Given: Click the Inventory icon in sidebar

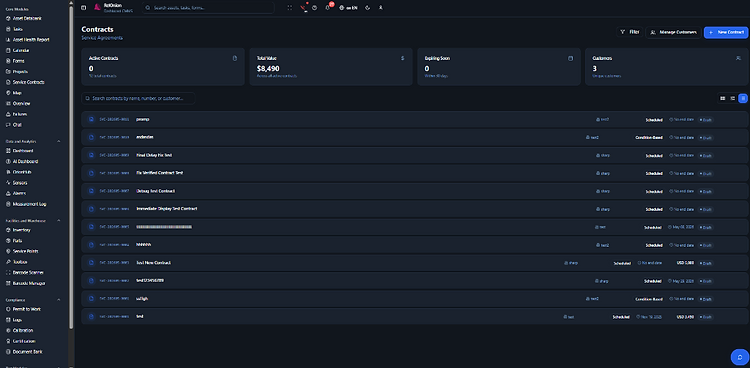Looking at the screenshot, I should [8, 230].
